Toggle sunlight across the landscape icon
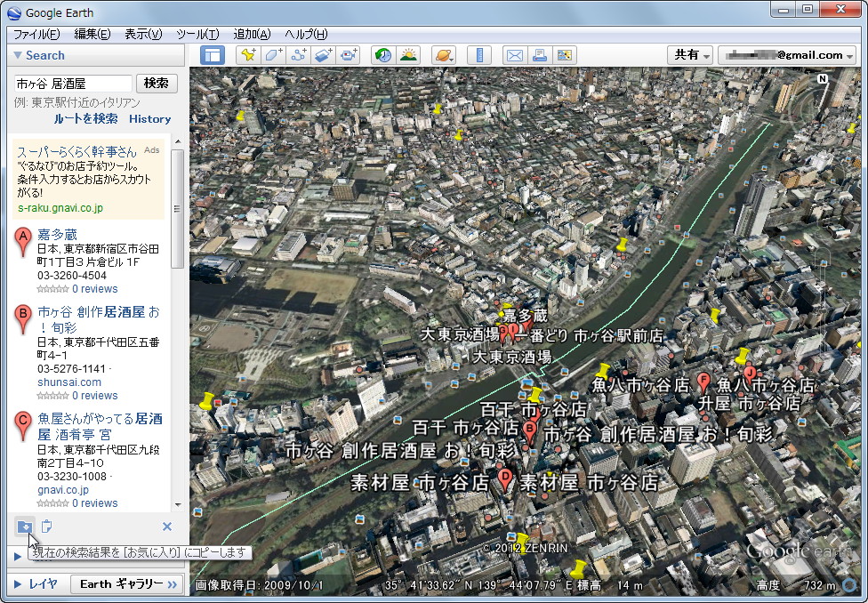Screen dimensions: 868x603 (408, 55)
